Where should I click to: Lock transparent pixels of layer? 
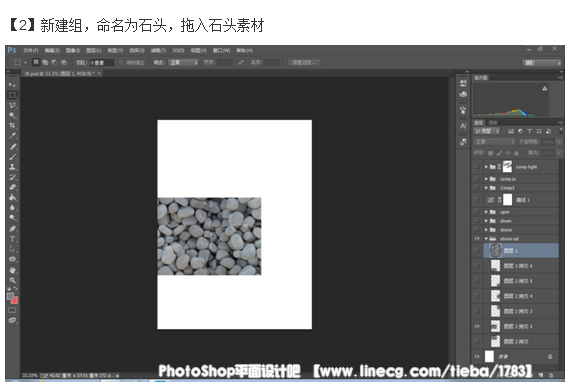click(x=490, y=153)
